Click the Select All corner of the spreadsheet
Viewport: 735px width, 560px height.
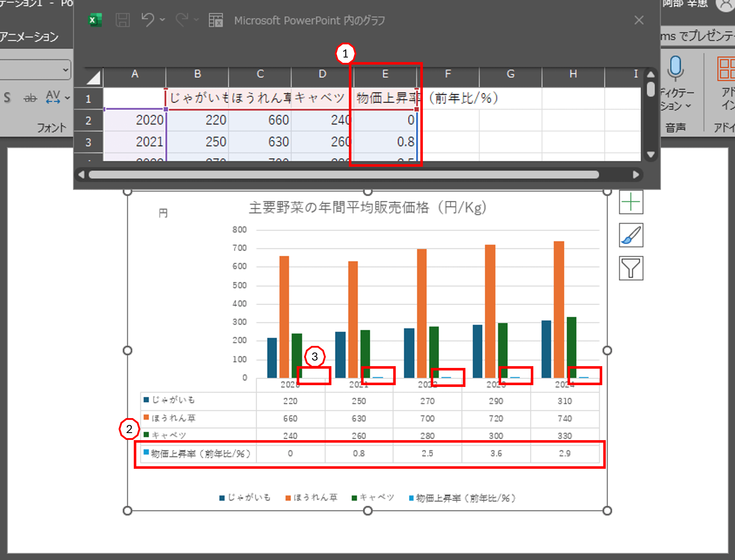pyautogui.click(x=93, y=78)
